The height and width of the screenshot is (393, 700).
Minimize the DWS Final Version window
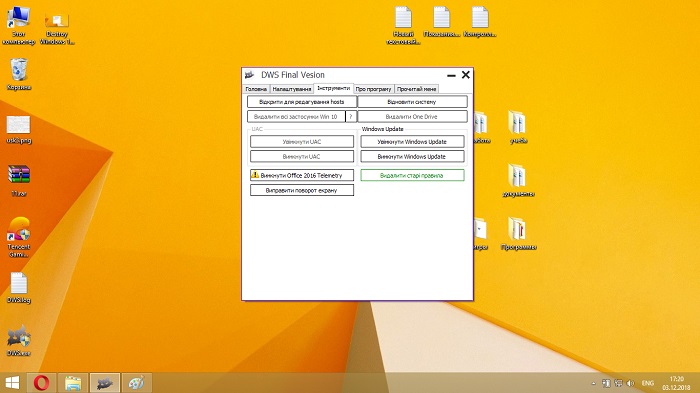[451, 75]
